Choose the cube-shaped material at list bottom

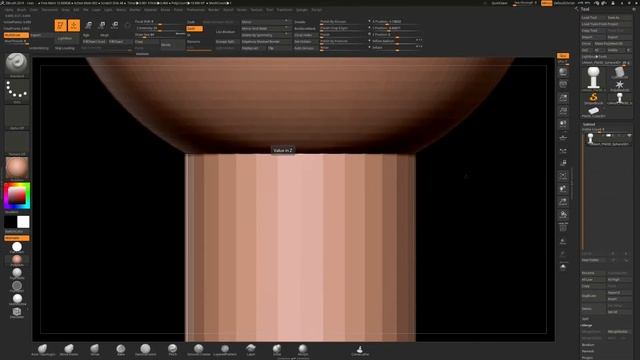tap(17, 313)
